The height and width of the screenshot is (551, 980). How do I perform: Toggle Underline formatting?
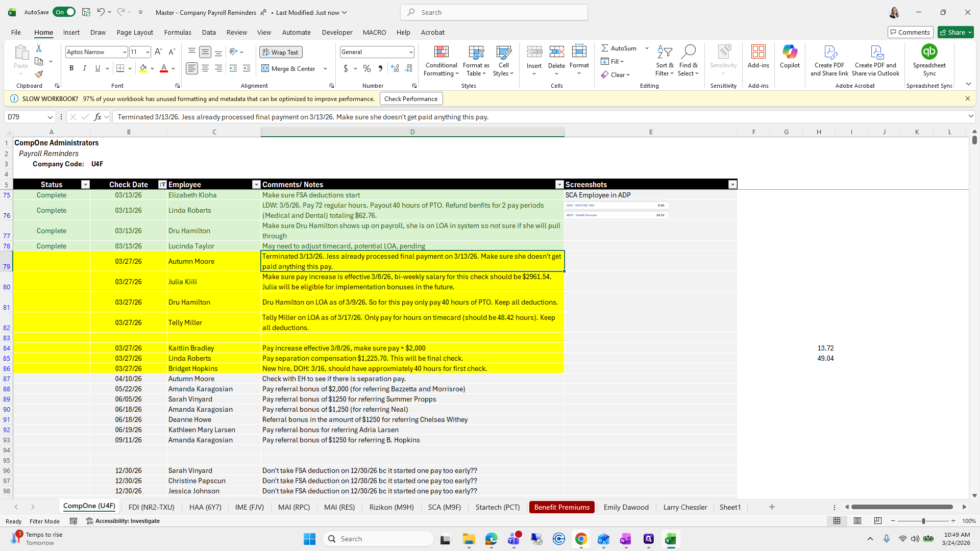coord(97,68)
